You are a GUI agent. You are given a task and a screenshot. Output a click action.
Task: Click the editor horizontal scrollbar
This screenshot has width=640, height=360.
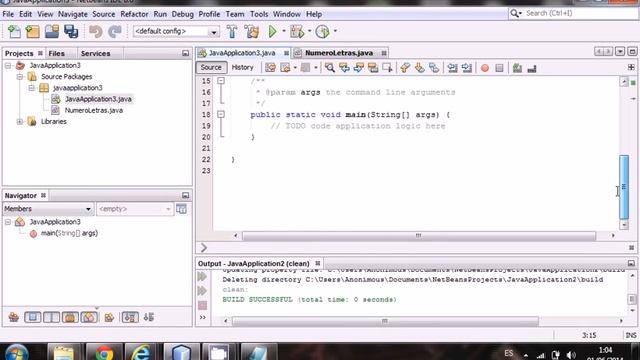419,236
